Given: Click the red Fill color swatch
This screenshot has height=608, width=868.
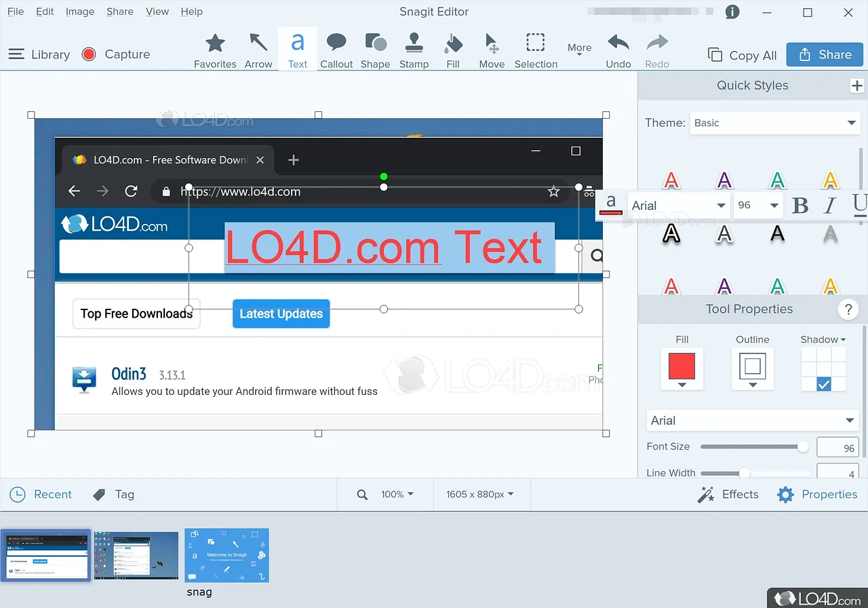Looking at the screenshot, I should [x=682, y=366].
